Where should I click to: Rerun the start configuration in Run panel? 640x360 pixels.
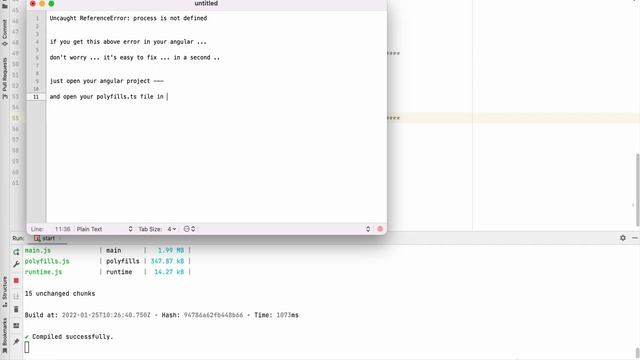(x=16, y=252)
